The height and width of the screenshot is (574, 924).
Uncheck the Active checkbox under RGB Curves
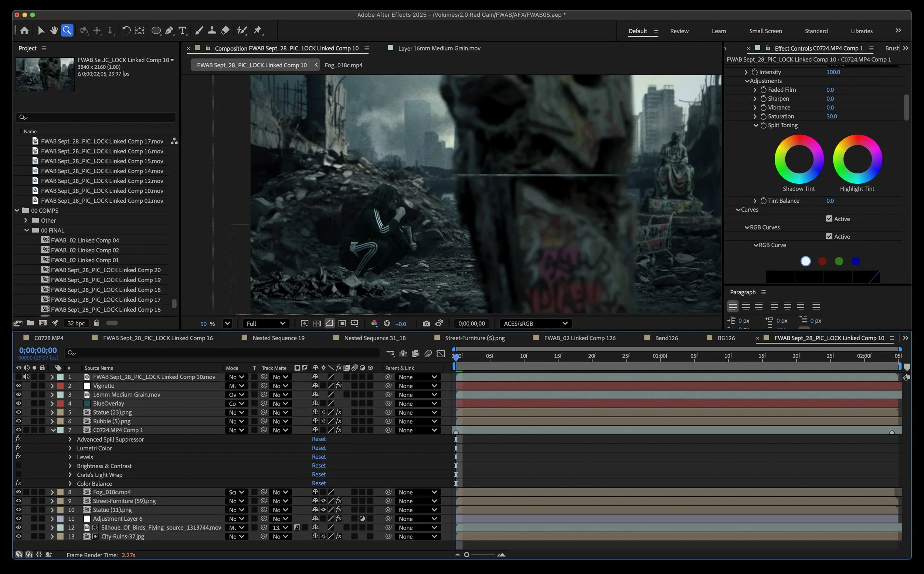[x=829, y=236]
